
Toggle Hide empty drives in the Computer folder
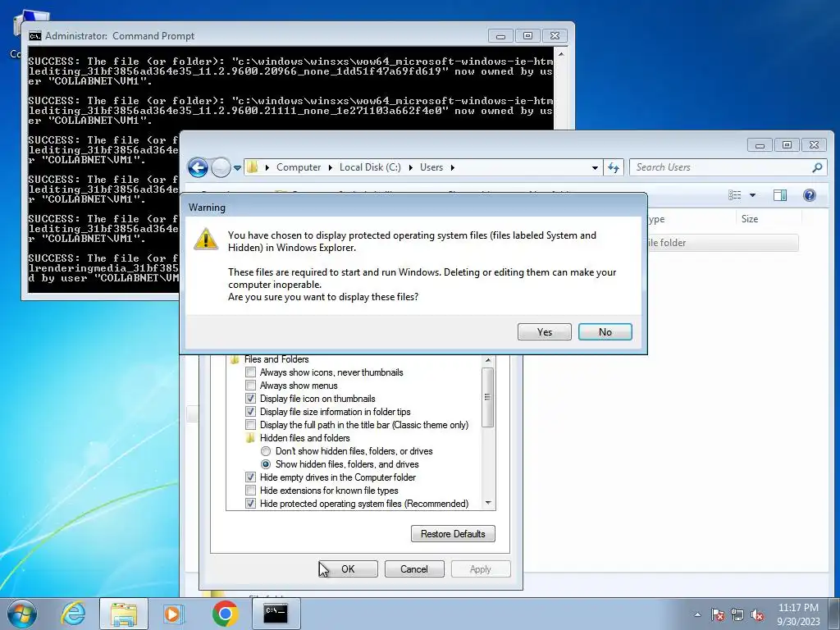(x=250, y=477)
